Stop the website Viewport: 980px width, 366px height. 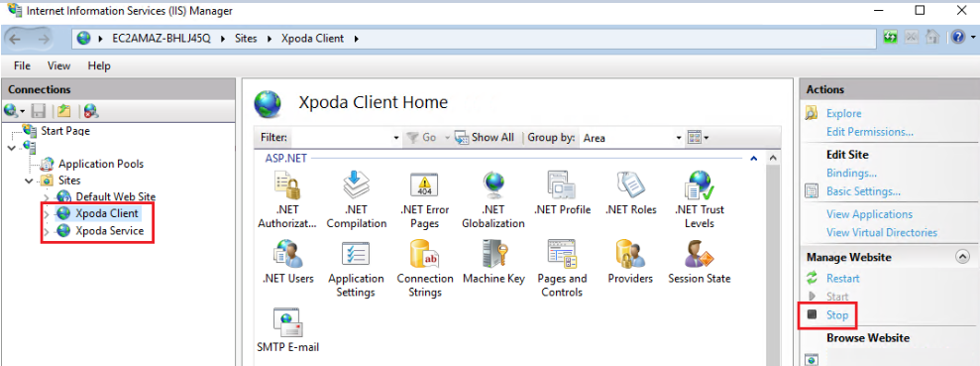pyautogui.click(x=837, y=315)
